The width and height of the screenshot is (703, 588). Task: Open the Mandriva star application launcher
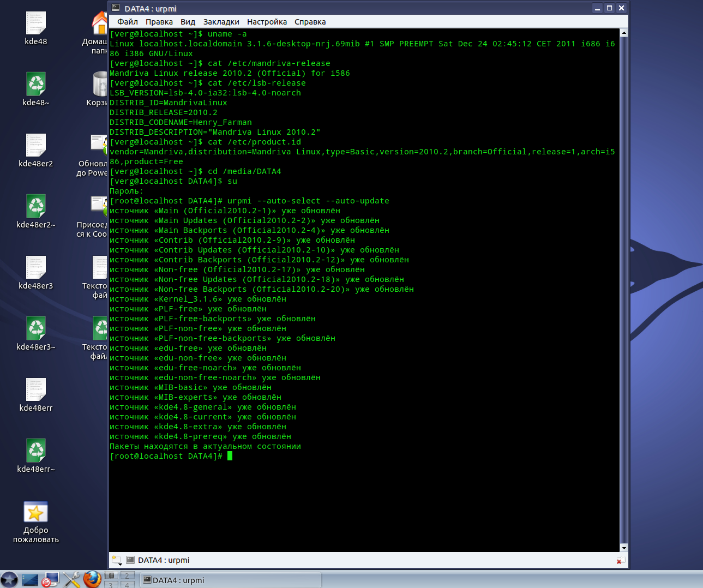(x=9, y=579)
